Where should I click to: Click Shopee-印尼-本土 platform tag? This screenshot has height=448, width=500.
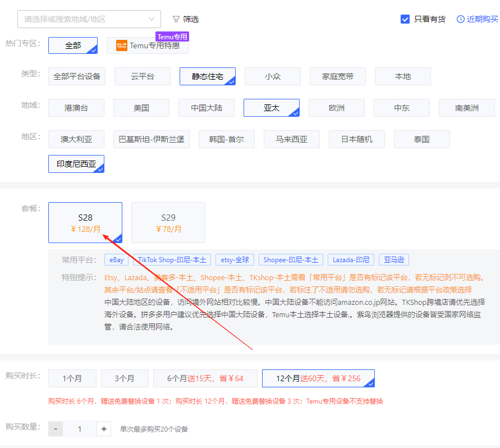[291, 260]
